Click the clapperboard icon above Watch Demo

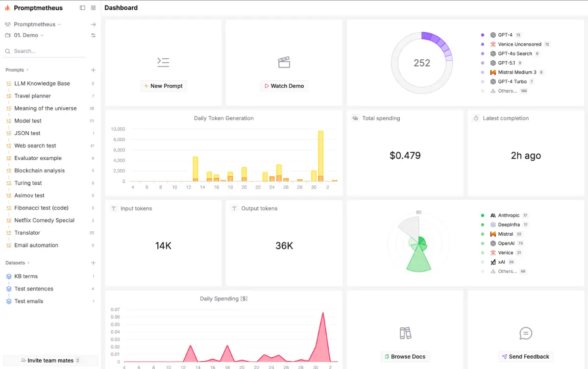284,62
